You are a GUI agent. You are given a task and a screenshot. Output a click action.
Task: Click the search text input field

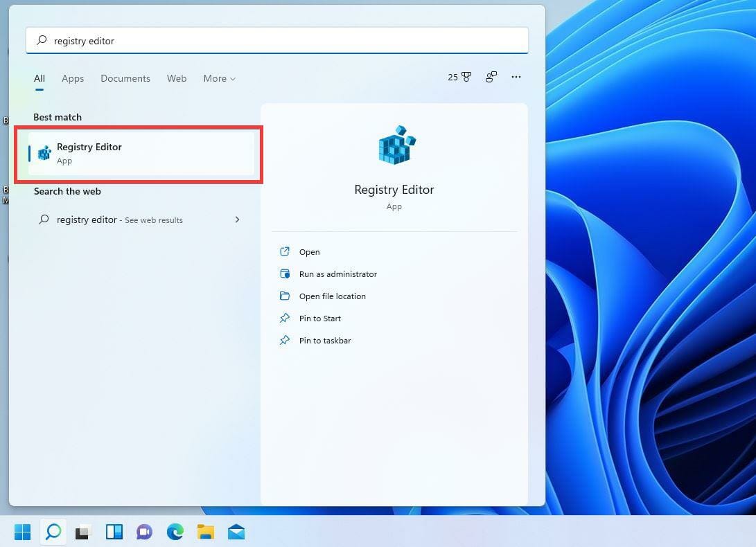click(x=277, y=40)
